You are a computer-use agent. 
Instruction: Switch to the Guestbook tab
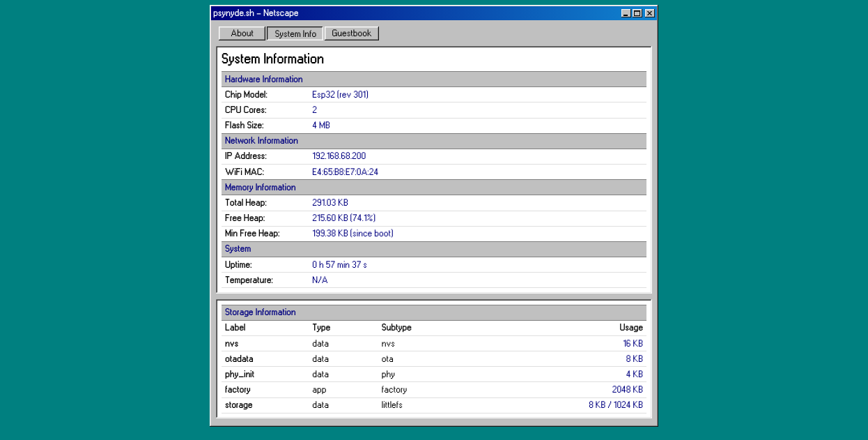[351, 33]
